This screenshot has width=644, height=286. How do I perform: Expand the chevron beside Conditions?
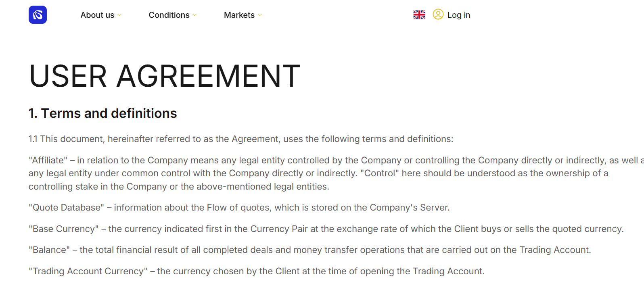(x=194, y=15)
